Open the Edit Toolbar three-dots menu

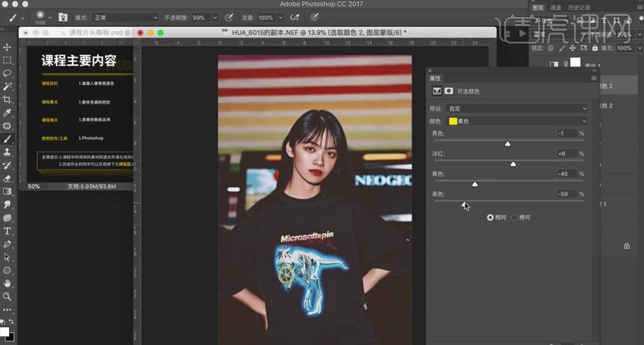point(7,310)
